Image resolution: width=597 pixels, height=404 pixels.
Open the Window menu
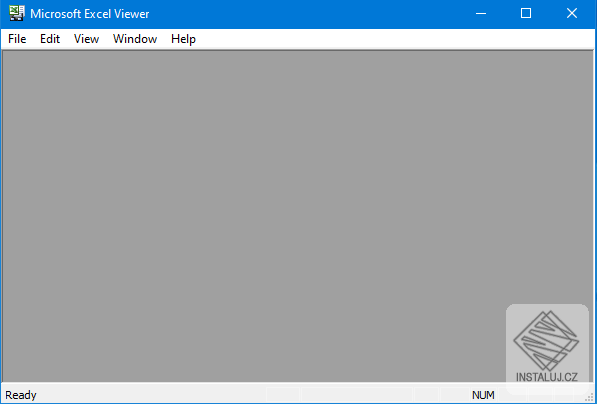coord(135,39)
